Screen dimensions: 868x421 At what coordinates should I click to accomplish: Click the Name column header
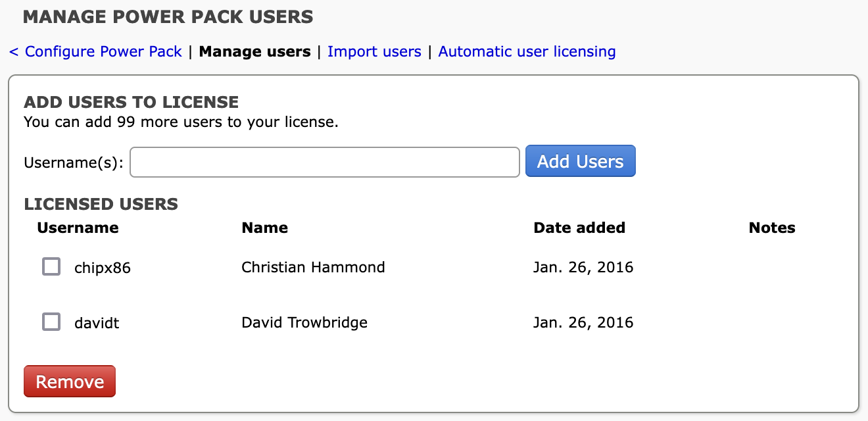[264, 228]
